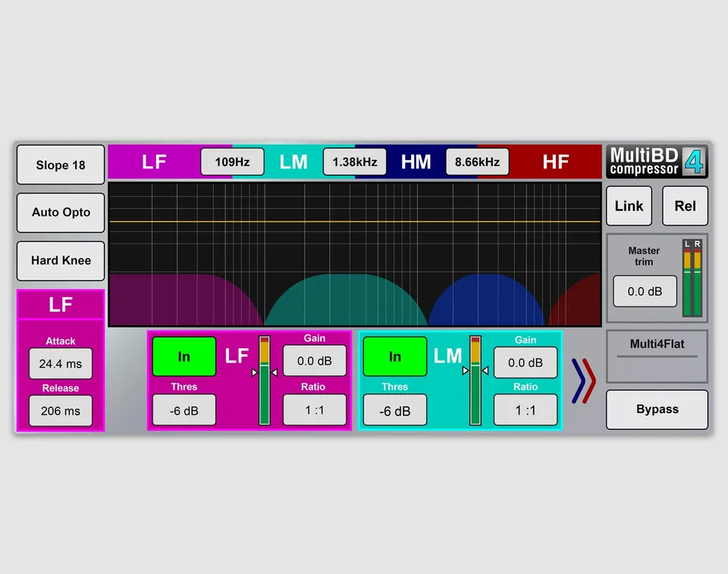Open the Multi4Flat preset box
This screenshot has width=728, height=574.
pyautogui.click(x=657, y=356)
